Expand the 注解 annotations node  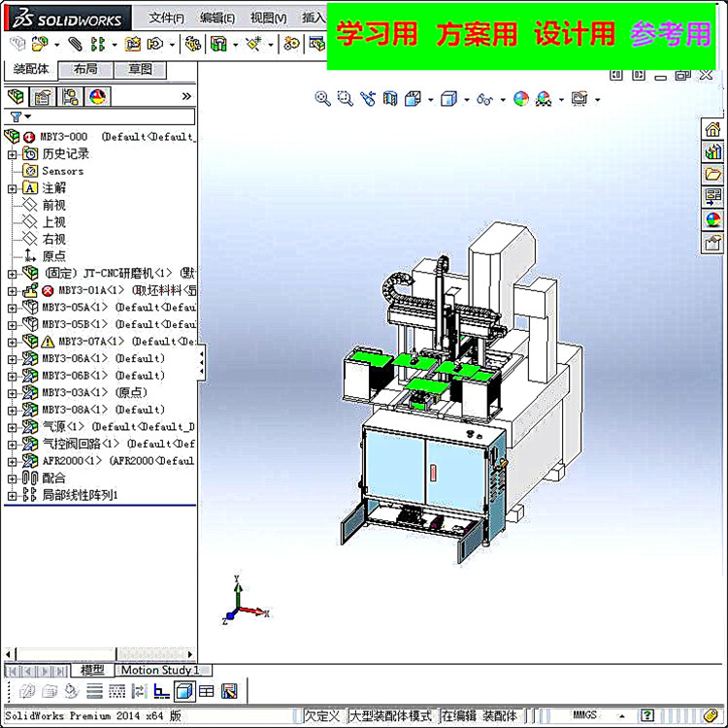12,188
